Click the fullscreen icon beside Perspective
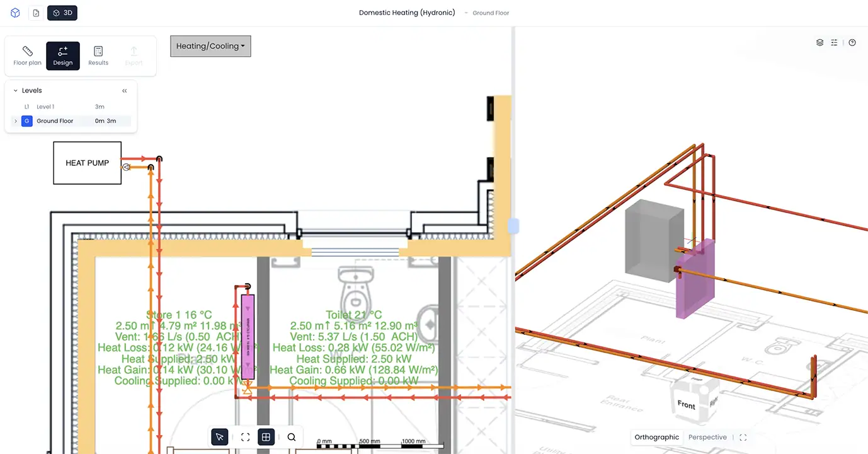The height and width of the screenshot is (454, 868). (743, 437)
